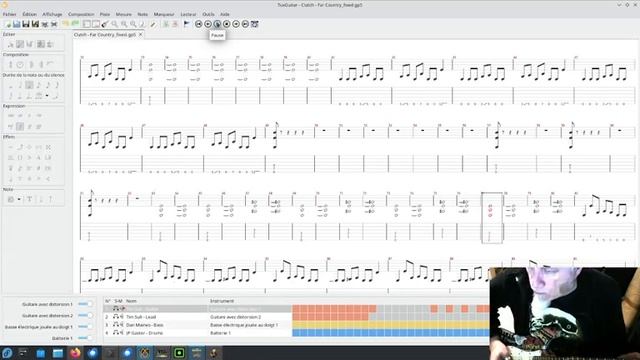Open the chord dropdown arrow in Note panel

[x=19, y=199]
